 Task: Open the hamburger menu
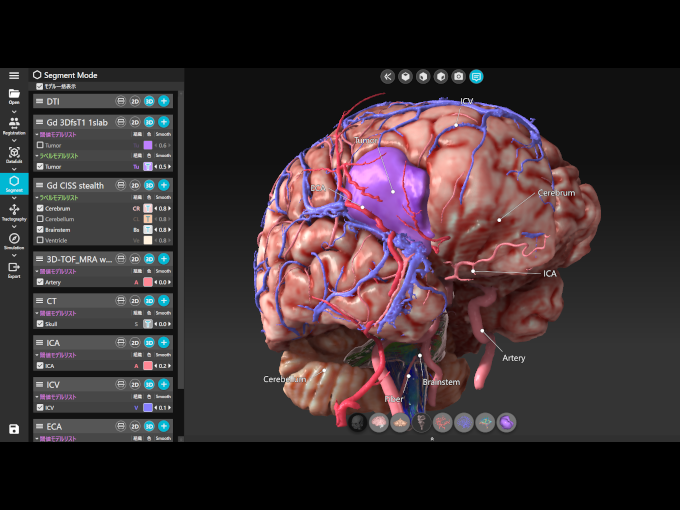[14, 75]
